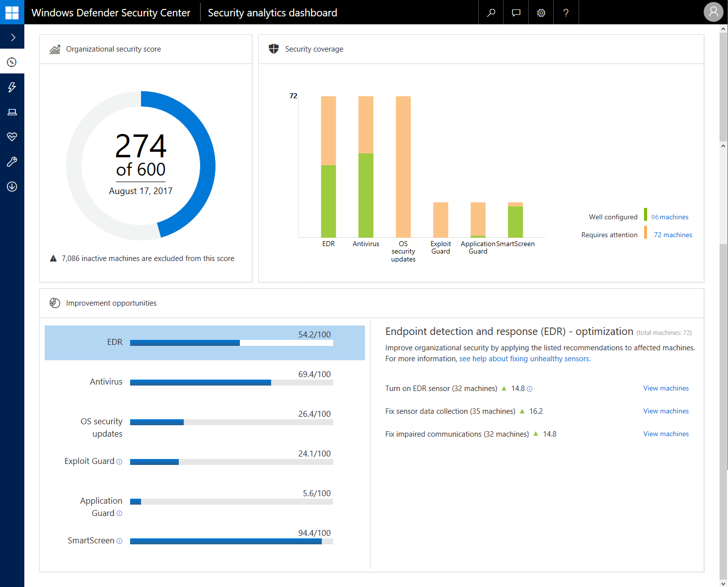View machines for Turn on EDR sensor

(x=665, y=389)
